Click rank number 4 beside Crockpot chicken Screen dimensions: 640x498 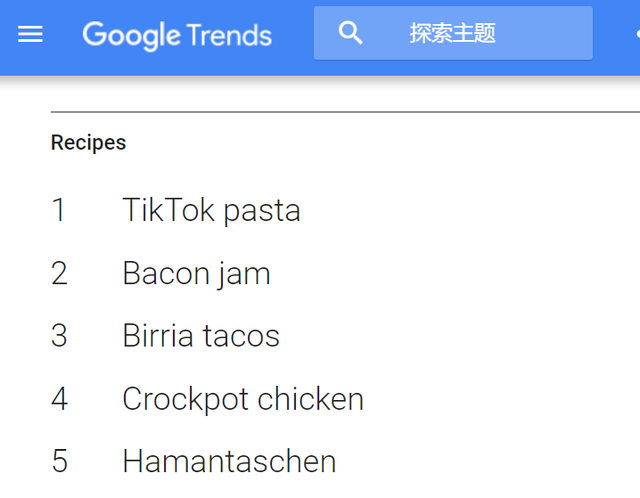59,399
